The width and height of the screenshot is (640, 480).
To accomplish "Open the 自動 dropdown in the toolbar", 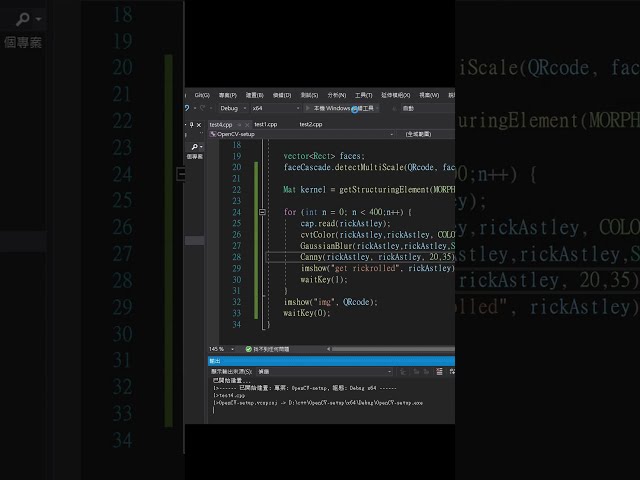I will [x=428, y=108].
